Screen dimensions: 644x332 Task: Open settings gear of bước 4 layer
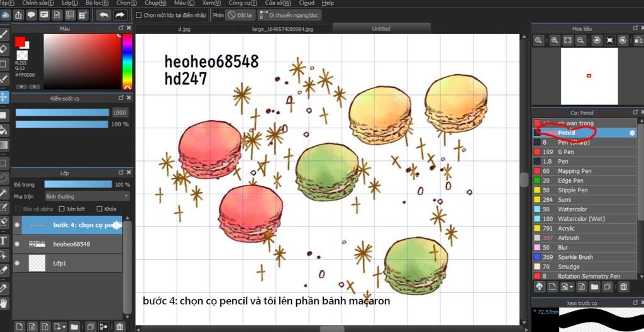(x=116, y=225)
